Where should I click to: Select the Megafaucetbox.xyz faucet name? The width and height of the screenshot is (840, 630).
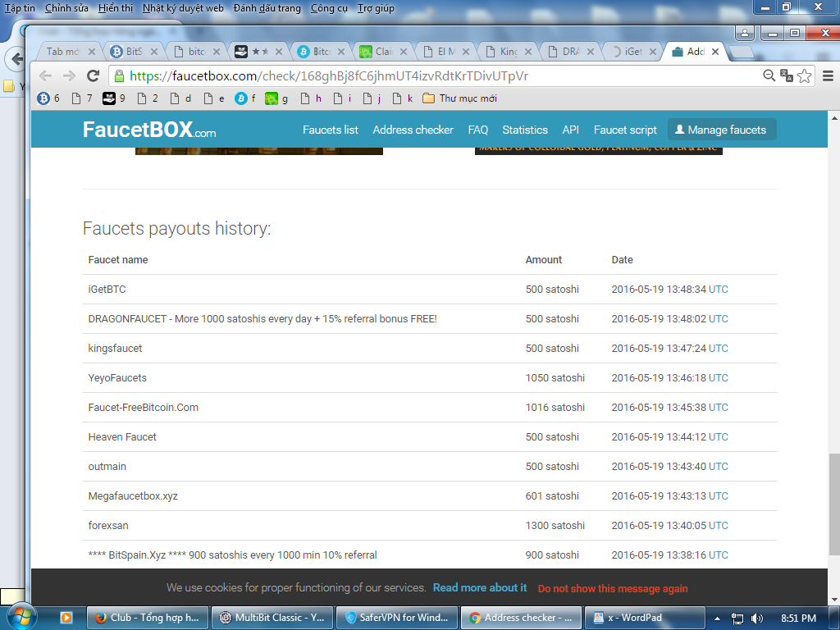click(x=133, y=496)
